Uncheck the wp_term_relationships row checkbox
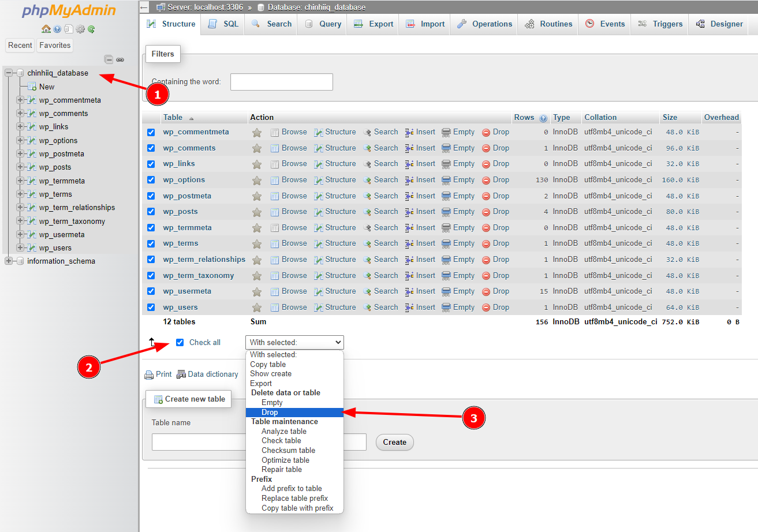Viewport: 758px width, 532px height. point(151,260)
